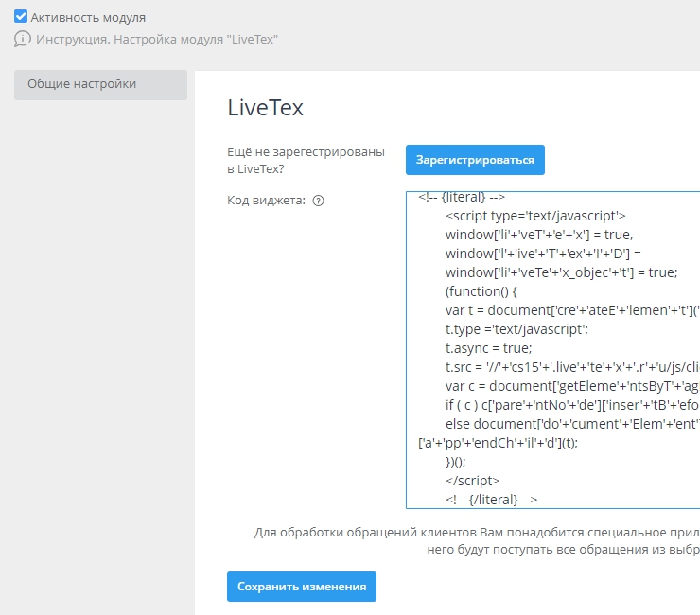
Task: Click the info bubble icon beside Инструкция
Action: click(23, 40)
